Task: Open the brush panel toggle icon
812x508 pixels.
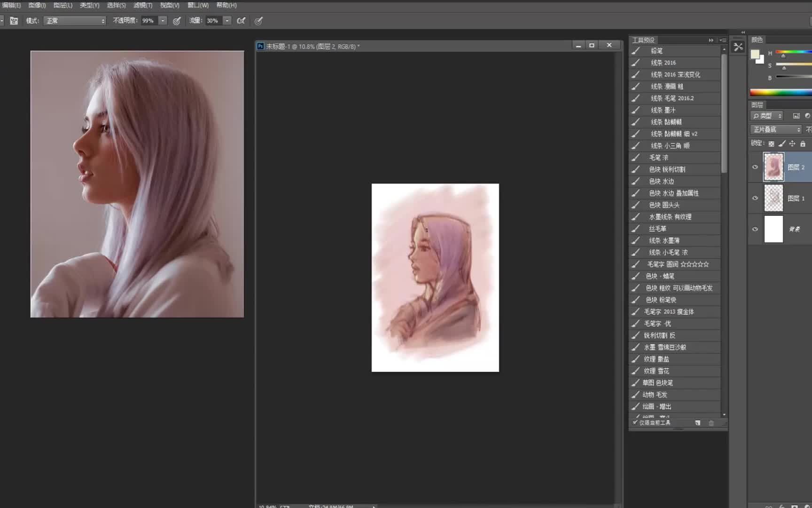Action: pyautogui.click(x=14, y=21)
